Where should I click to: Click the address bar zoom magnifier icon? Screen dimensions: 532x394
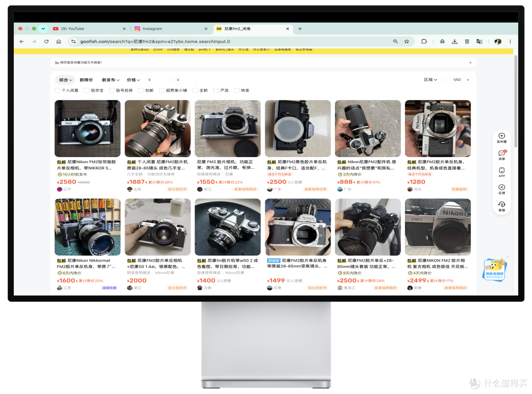[x=396, y=41]
